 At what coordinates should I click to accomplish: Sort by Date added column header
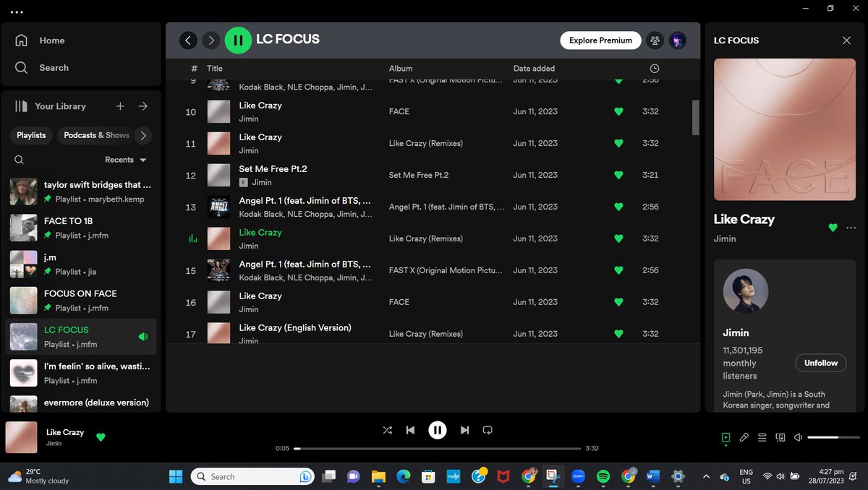(x=534, y=69)
